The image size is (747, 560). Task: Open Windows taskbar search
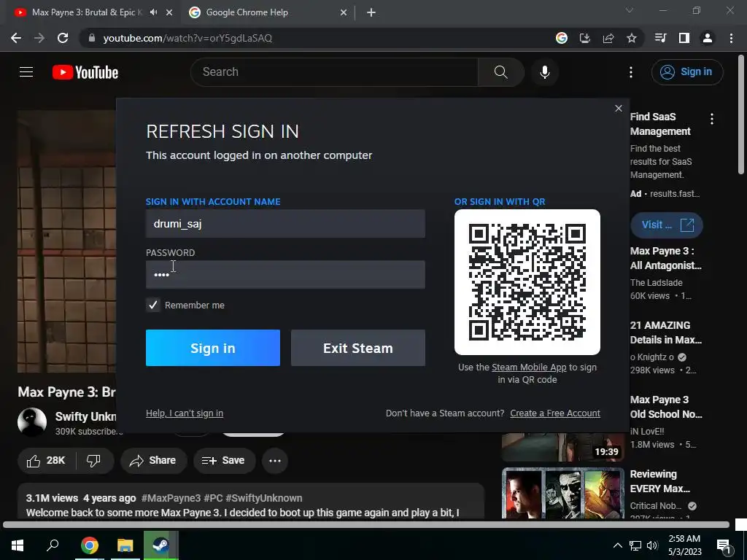click(53, 545)
